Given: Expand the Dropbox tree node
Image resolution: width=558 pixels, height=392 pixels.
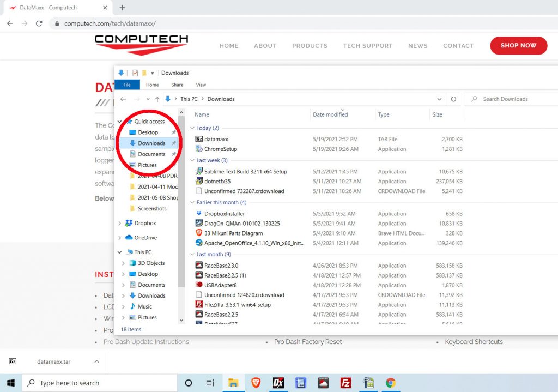Looking at the screenshot, I should [119, 223].
